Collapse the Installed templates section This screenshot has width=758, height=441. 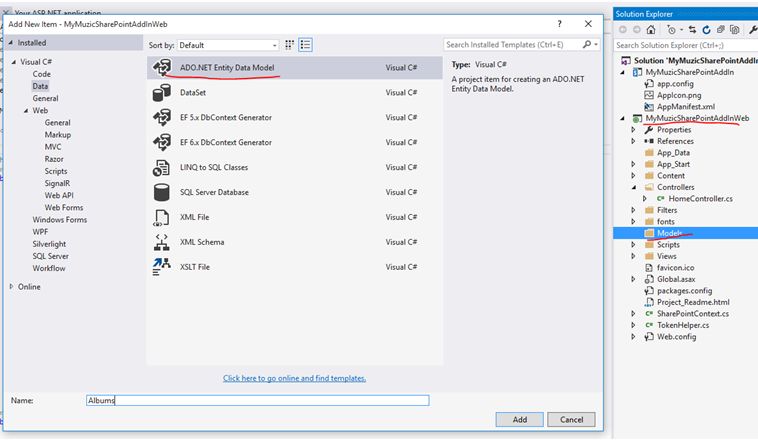[x=11, y=43]
